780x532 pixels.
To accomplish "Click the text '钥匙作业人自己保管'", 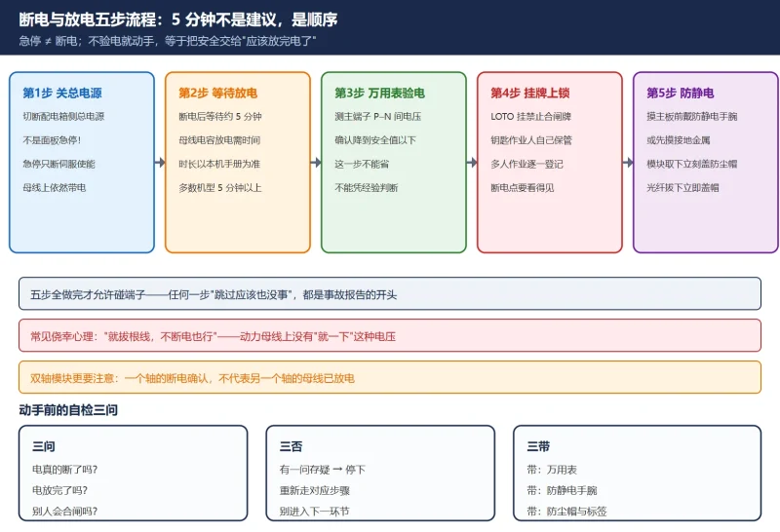I will [x=531, y=140].
